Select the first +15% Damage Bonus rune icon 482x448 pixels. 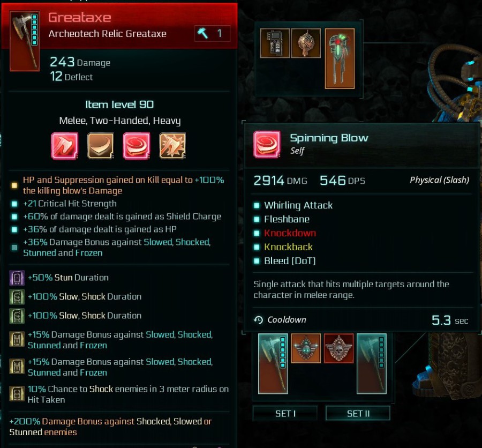(x=17, y=339)
